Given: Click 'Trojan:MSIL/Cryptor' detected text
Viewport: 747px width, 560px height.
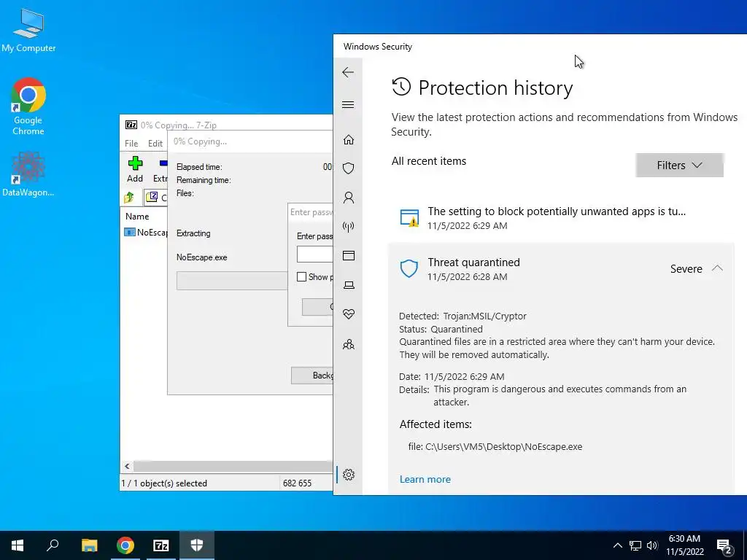Looking at the screenshot, I should coord(484,316).
